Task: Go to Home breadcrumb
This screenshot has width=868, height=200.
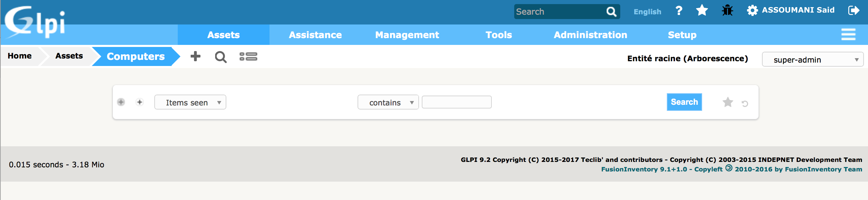Action: pos(20,56)
